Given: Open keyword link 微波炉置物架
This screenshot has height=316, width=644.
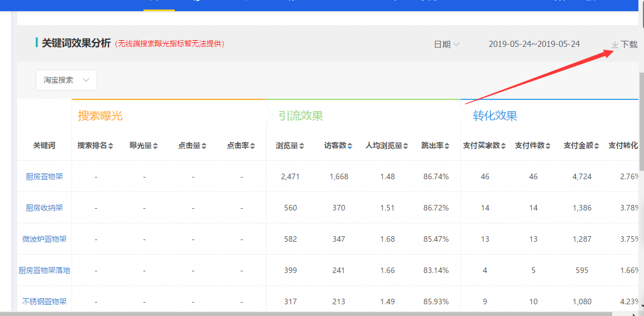Looking at the screenshot, I should tap(44, 239).
